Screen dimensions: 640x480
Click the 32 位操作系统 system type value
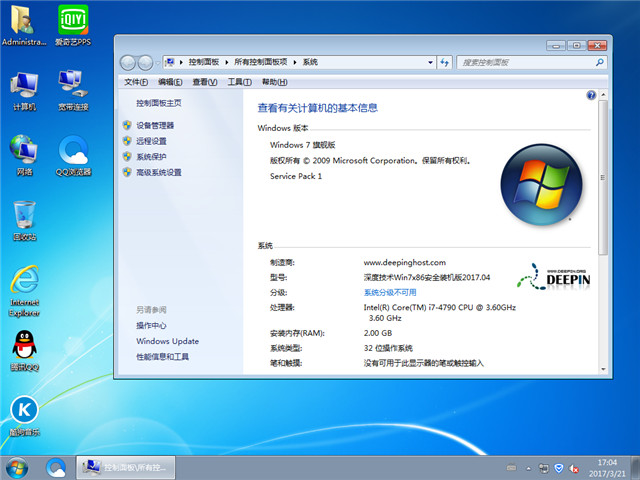[388, 348]
